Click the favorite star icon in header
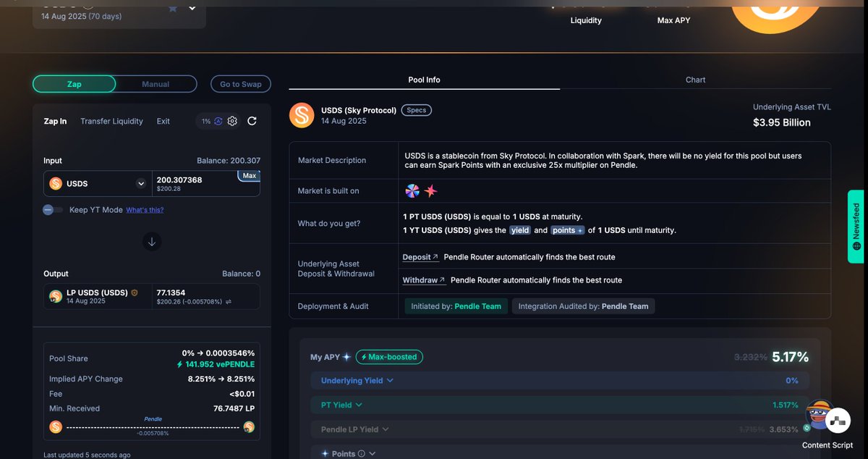 (173, 8)
